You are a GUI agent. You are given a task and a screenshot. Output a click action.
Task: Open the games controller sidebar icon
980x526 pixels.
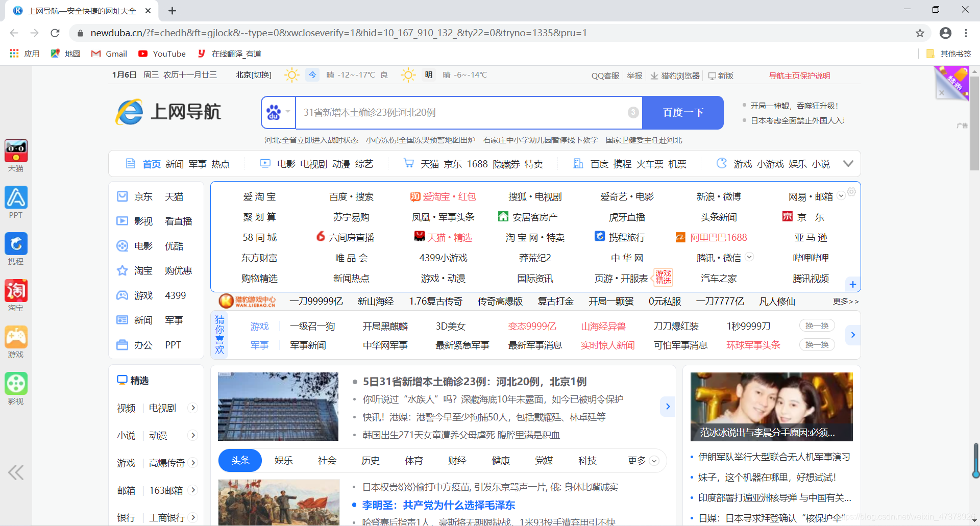pyautogui.click(x=16, y=337)
